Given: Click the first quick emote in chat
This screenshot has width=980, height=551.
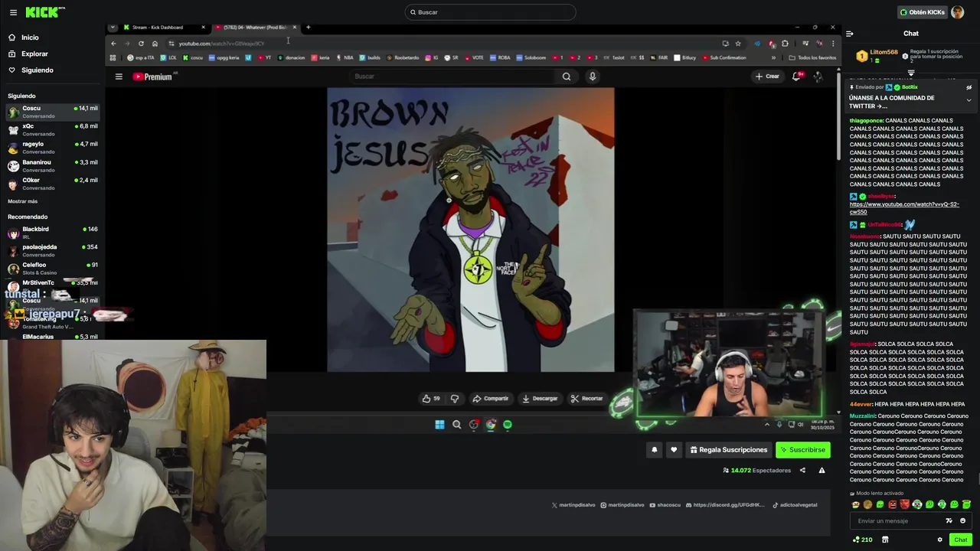Looking at the screenshot, I should (855, 504).
